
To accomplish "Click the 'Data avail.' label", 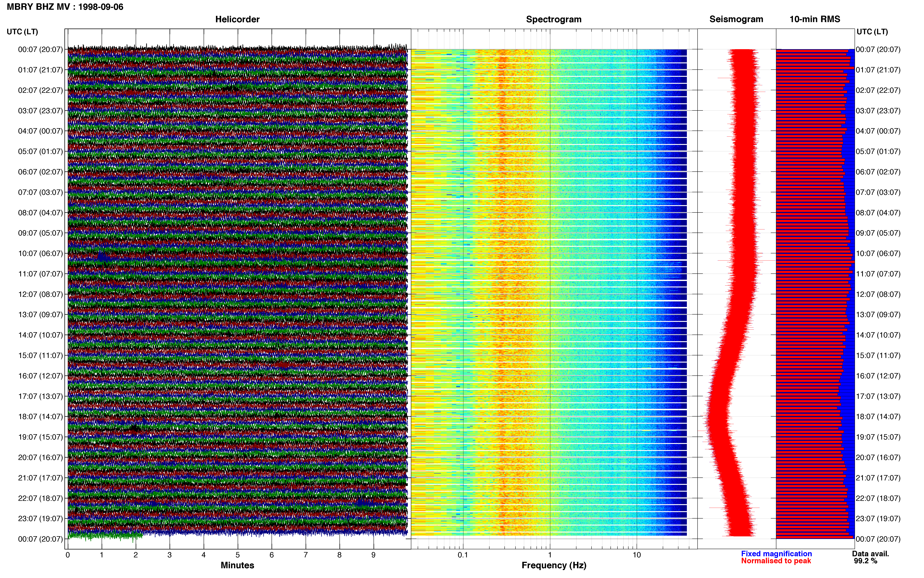I will [870, 554].
